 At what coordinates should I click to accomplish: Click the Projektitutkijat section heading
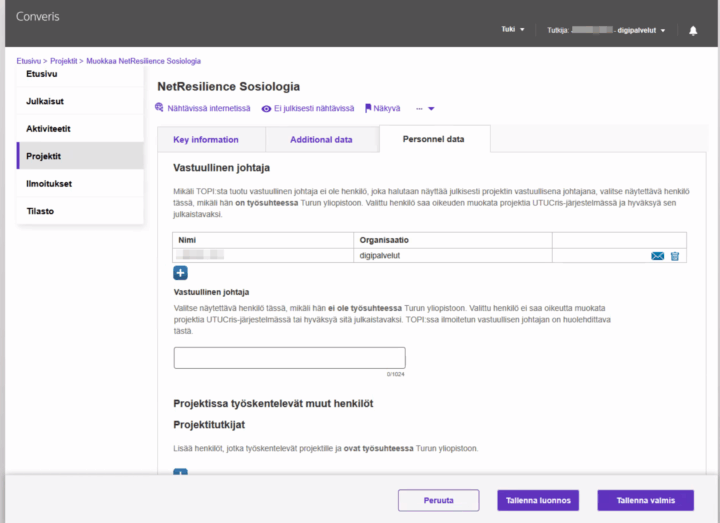209,425
